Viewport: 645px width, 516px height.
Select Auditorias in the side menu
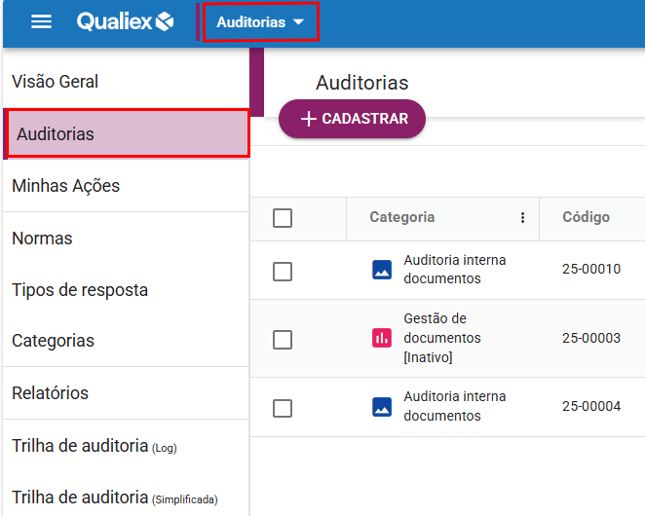click(x=56, y=134)
